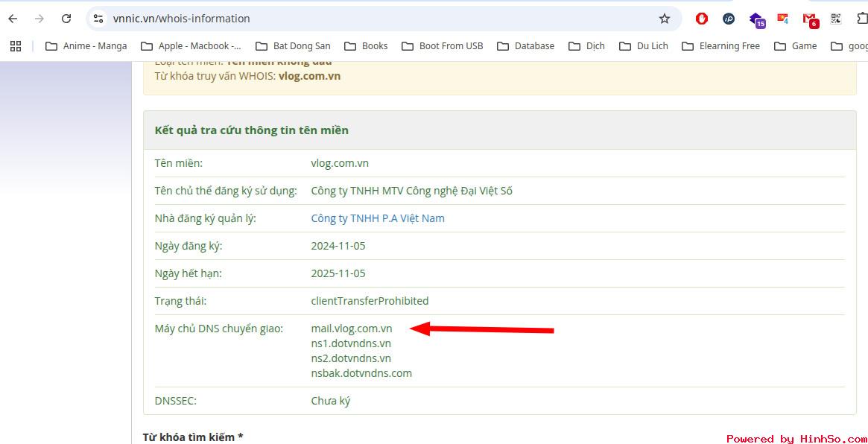The height and width of the screenshot is (444, 868).
Task: Open the Anime - Manga bookmark folder
Action: coord(86,46)
